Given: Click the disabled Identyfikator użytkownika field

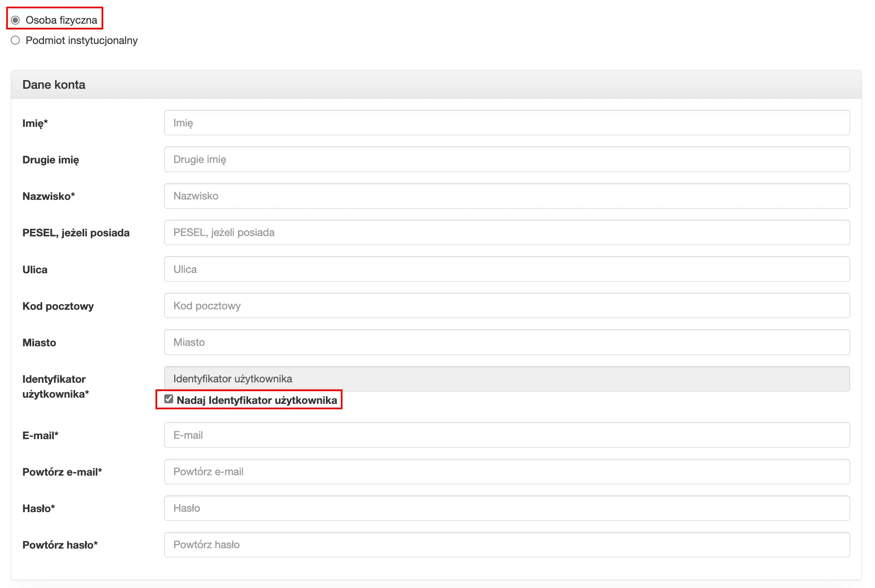Looking at the screenshot, I should coord(506,379).
